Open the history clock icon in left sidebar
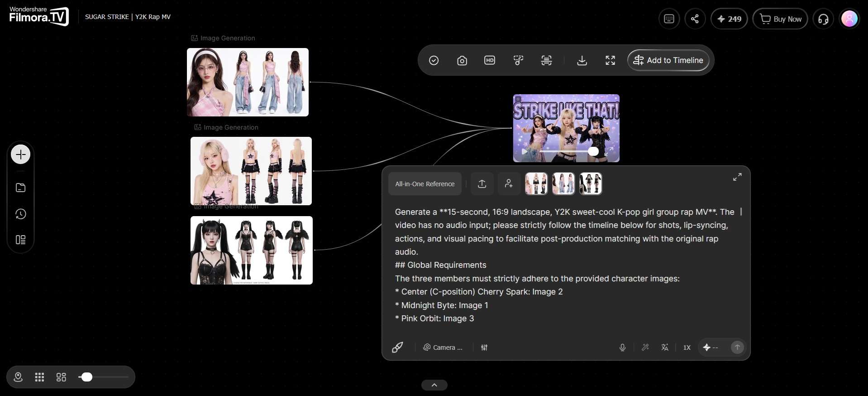This screenshot has width=868, height=396. point(20,214)
